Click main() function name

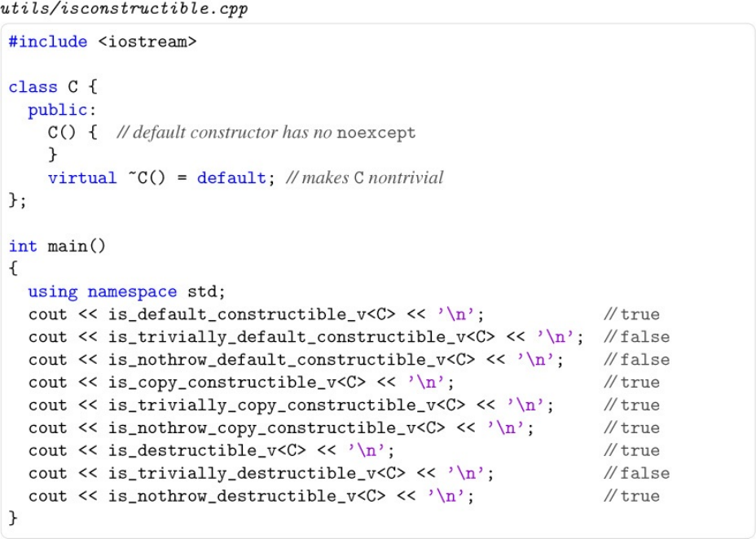(x=77, y=247)
